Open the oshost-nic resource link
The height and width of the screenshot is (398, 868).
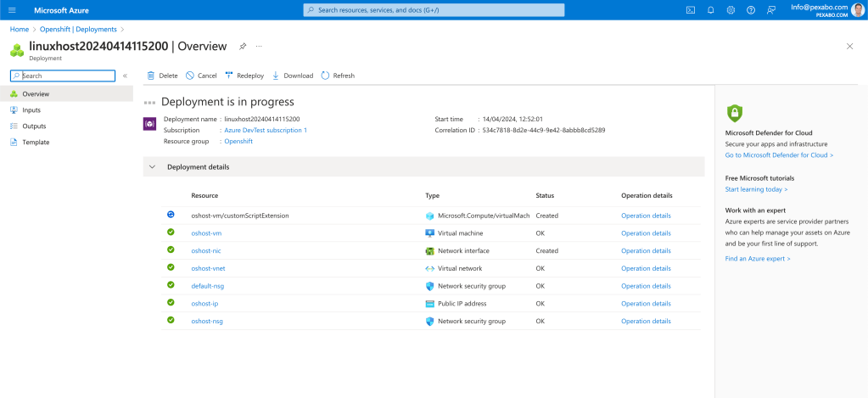206,250
